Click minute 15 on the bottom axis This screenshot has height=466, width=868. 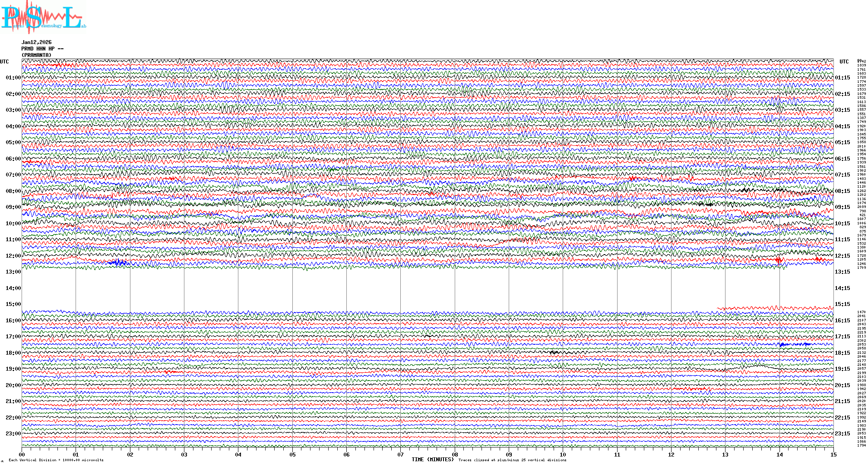click(833, 454)
